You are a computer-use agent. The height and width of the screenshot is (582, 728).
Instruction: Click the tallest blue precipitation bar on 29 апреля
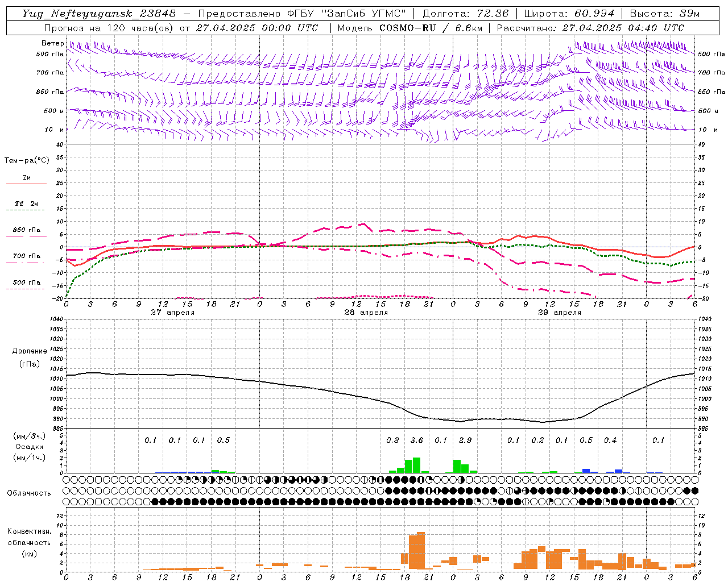point(586,471)
